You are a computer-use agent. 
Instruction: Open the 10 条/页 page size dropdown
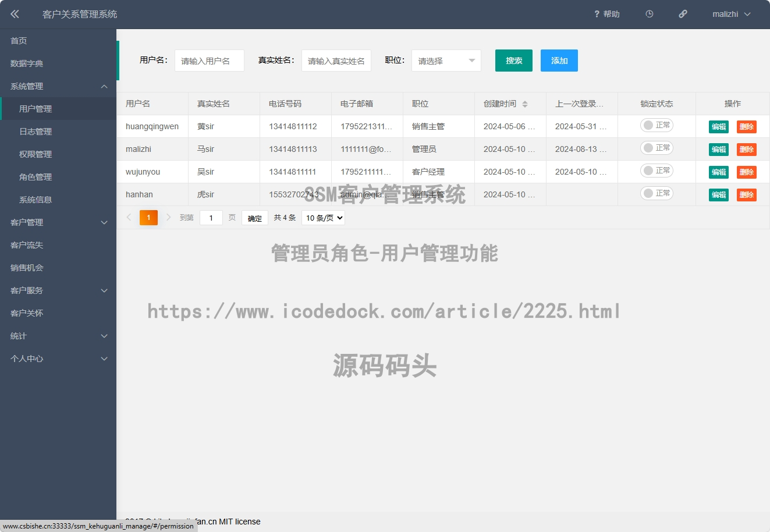click(323, 218)
